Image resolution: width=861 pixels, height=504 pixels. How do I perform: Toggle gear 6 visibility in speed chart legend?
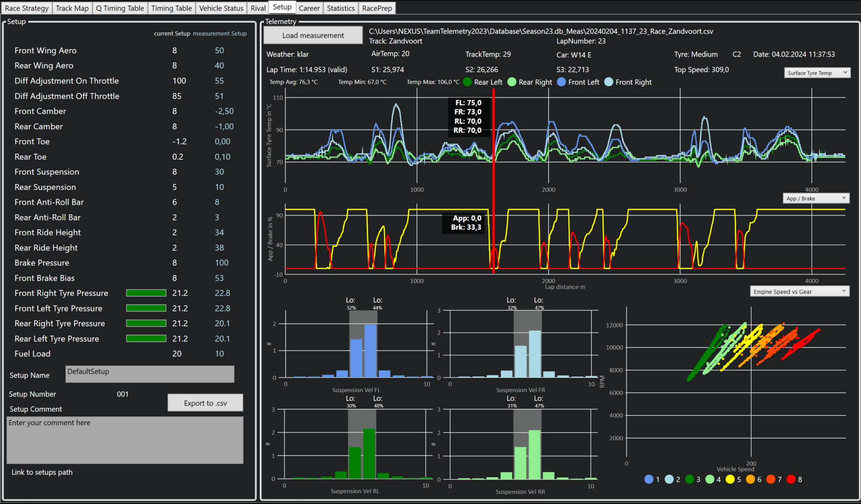click(x=751, y=479)
